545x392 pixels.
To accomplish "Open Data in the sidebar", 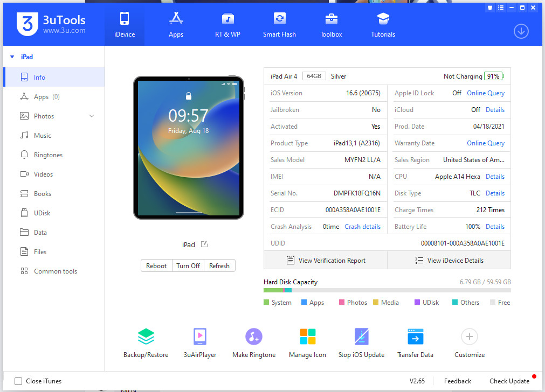I will pyautogui.click(x=54, y=233).
